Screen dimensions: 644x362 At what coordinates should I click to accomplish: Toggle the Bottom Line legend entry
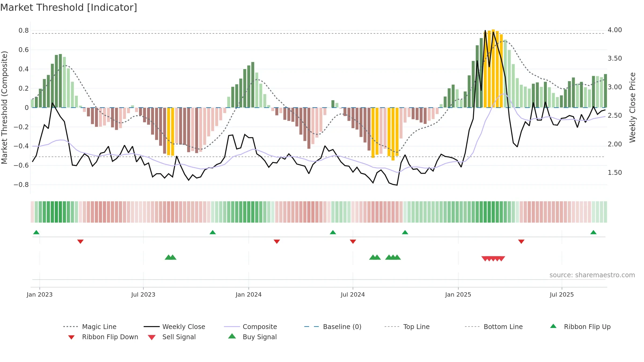point(494,327)
